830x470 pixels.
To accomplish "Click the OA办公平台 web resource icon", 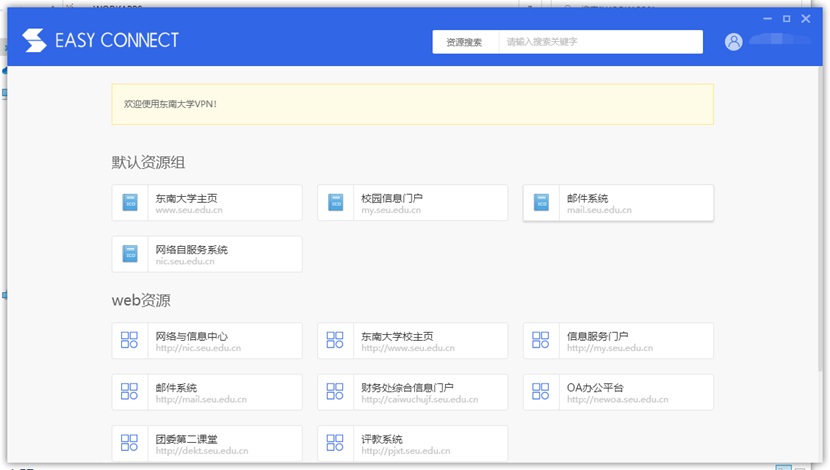I will pyautogui.click(x=540, y=392).
